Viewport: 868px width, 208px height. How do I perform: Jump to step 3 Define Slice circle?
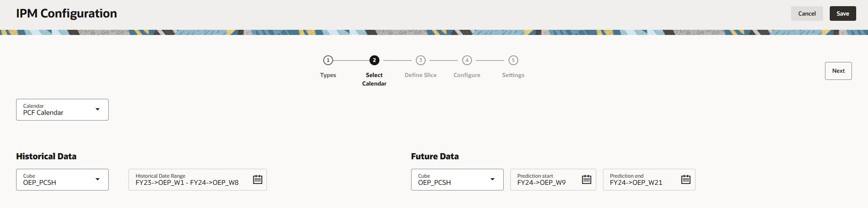421,61
